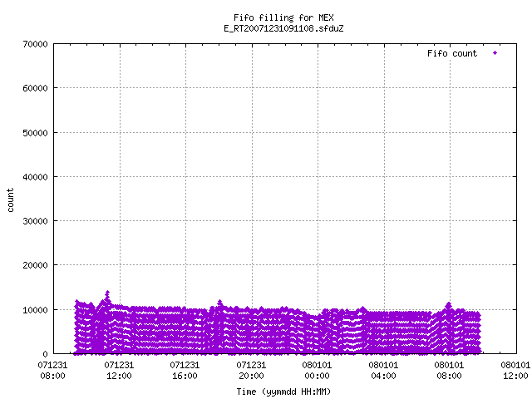Click the x-axis tick label 080101 08:00

(449, 370)
